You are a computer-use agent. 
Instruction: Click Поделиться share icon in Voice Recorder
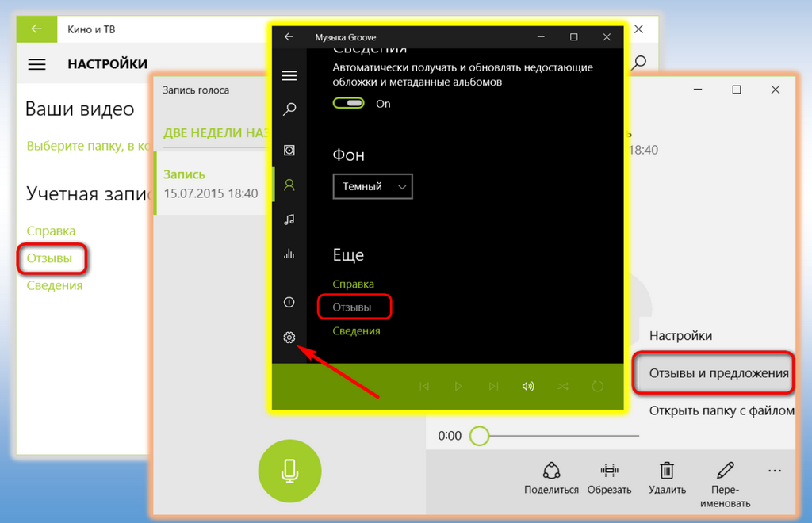pyautogui.click(x=552, y=478)
